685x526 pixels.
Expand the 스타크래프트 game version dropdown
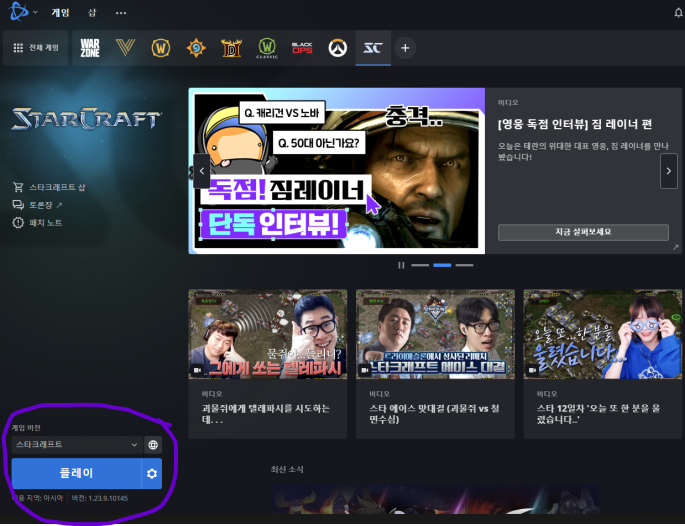tap(77, 445)
